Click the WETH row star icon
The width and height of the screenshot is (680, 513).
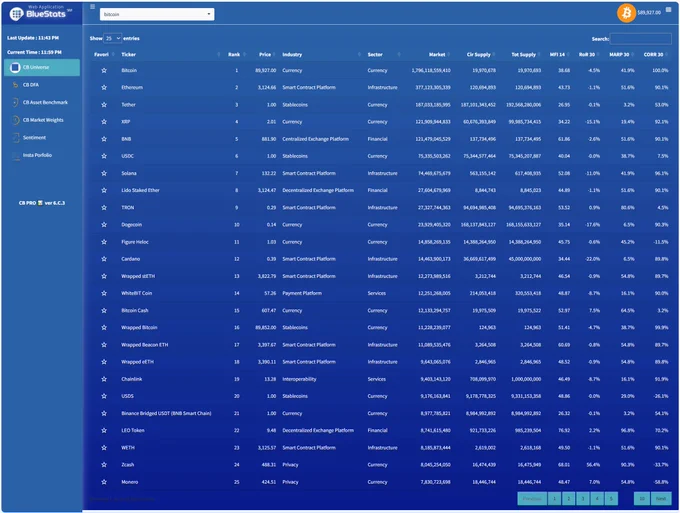click(x=104, y=448)
